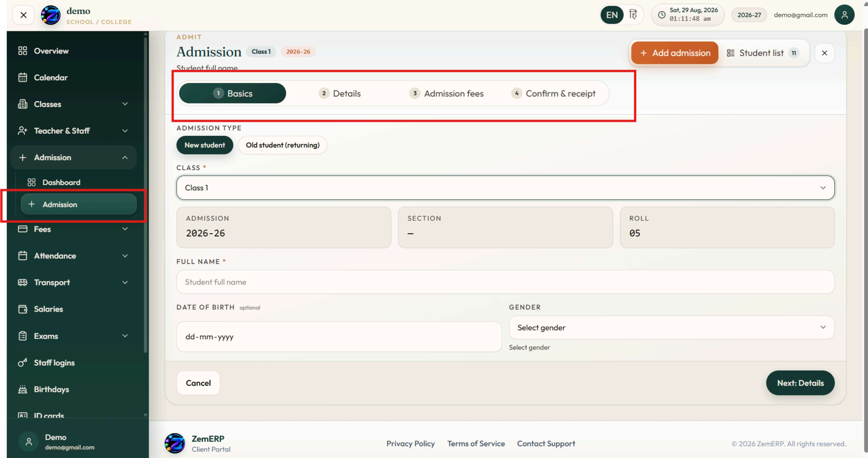The image size is (868, 458).
Task: Expand the Teacher & Staff chevron
Action: pos(125,131)
